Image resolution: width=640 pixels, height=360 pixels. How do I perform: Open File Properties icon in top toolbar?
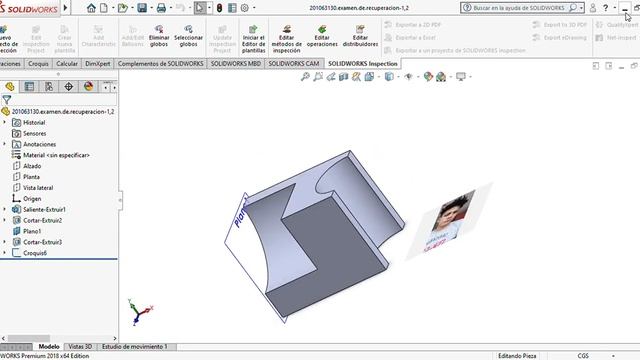(x=232, y=8)
